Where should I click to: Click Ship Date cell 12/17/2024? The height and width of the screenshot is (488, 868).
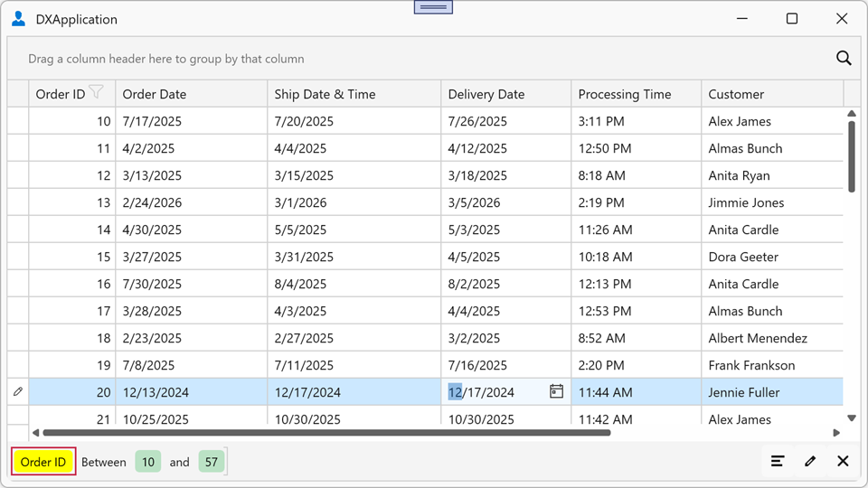[x=354, y=391]
